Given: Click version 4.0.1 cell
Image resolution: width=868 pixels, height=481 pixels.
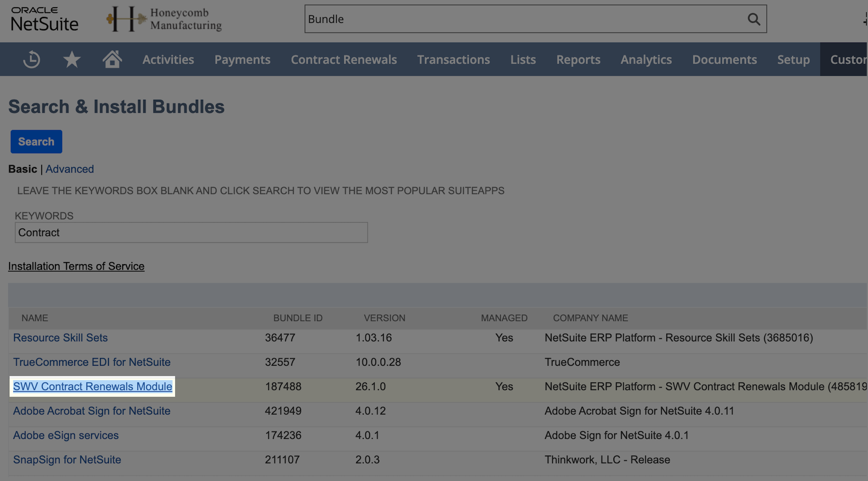Looking at the screenshot, I should 367,435.
